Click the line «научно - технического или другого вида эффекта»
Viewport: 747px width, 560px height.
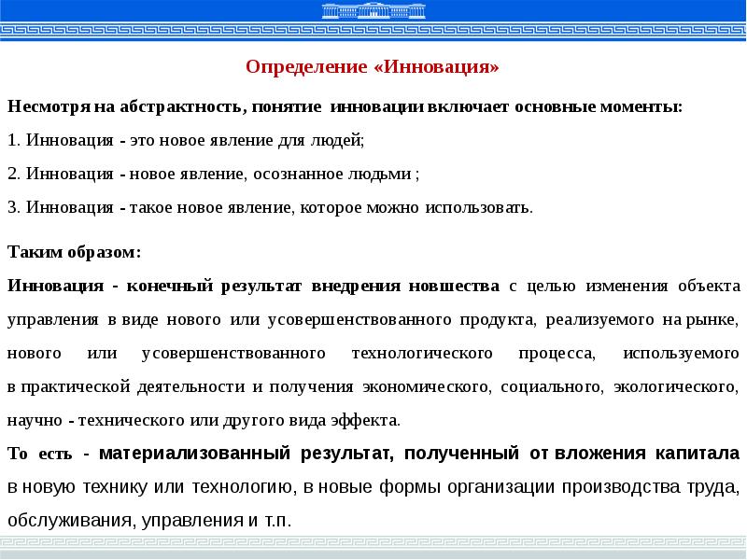pyautogui.click(x=204, y=420)
